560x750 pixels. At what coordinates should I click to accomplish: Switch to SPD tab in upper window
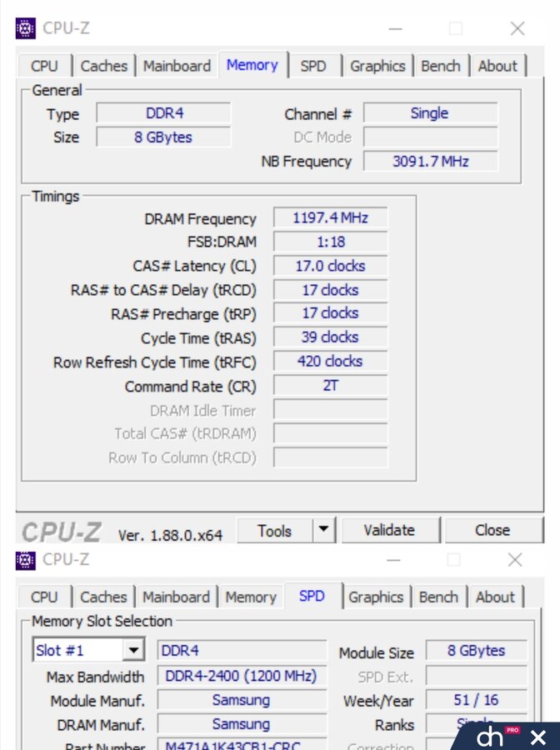tap(313, 66)
